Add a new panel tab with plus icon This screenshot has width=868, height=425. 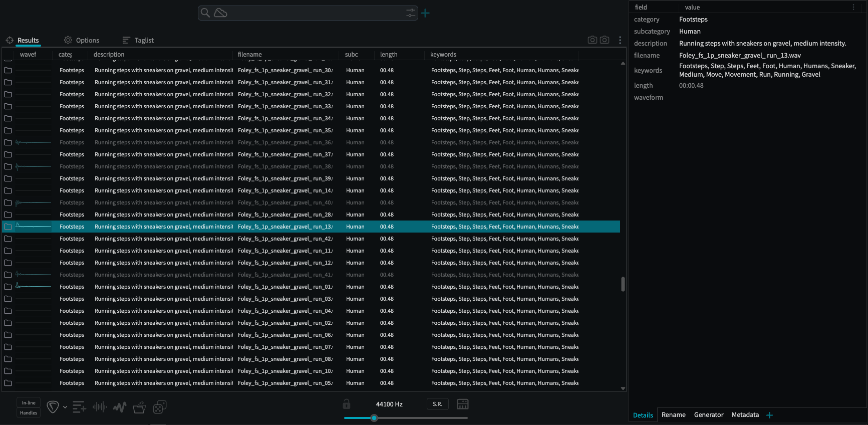click(x=769, y=415)
